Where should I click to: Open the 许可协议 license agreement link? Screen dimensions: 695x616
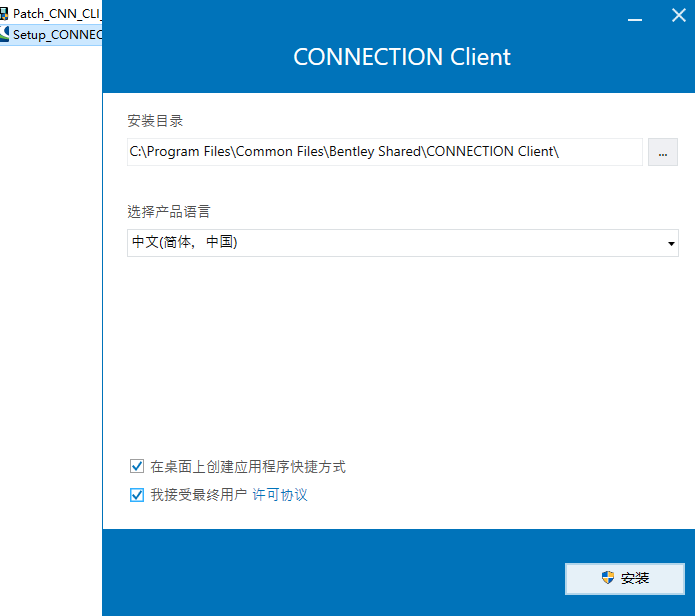coord(280,495)
